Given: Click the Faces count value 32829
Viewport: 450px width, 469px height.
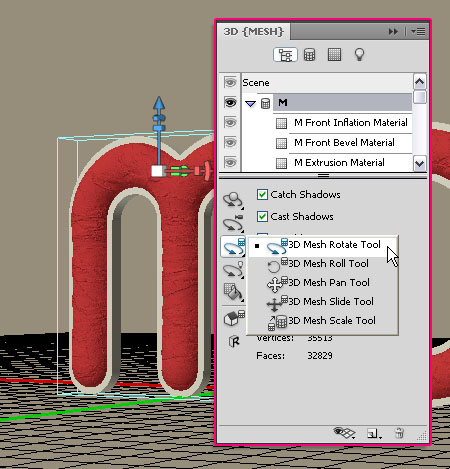Looking at the screenshot, I should tap(320, 356).
